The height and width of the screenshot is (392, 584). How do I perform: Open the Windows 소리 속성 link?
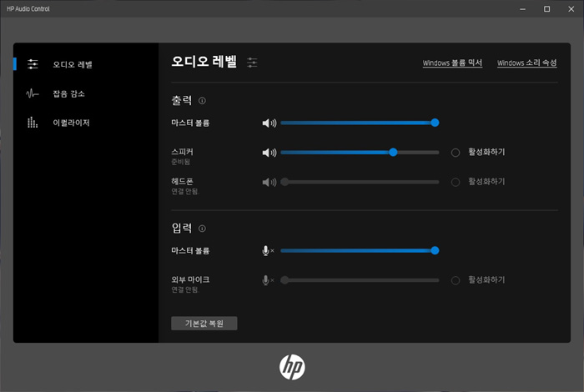pos(527,63)
